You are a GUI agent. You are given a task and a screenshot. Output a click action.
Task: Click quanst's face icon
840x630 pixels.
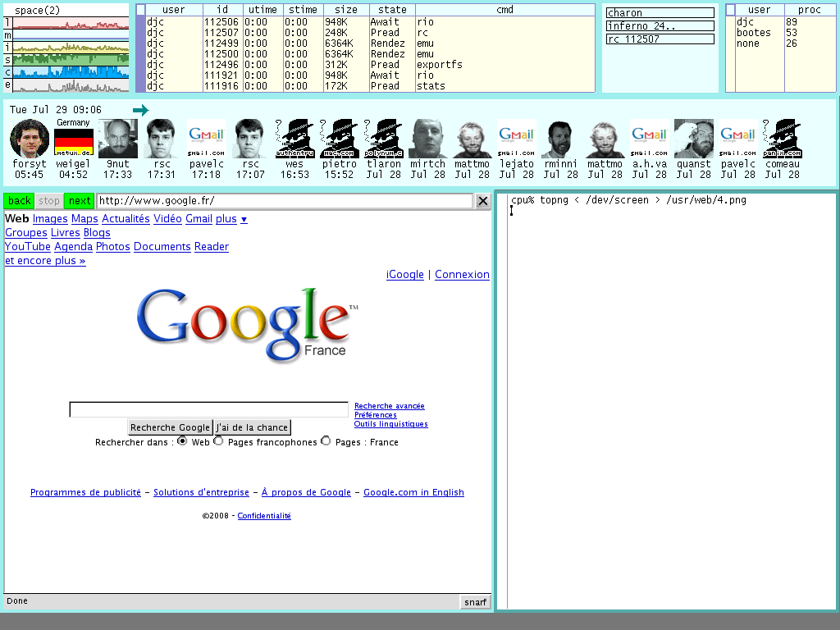click(x=693, y=138)
